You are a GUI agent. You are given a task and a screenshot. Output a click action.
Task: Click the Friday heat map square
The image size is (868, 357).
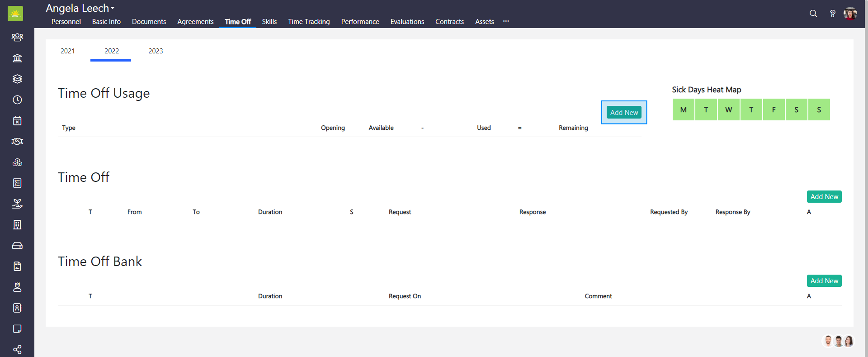pos(774,109)
